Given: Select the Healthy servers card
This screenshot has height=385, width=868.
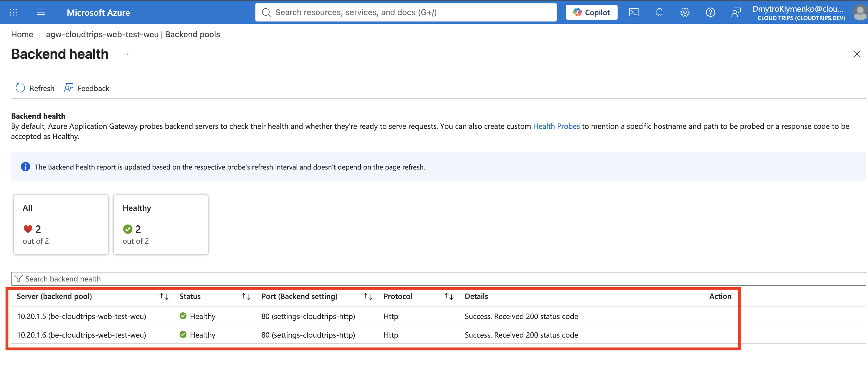Looking at the screenshot, I should click(161, 224).
